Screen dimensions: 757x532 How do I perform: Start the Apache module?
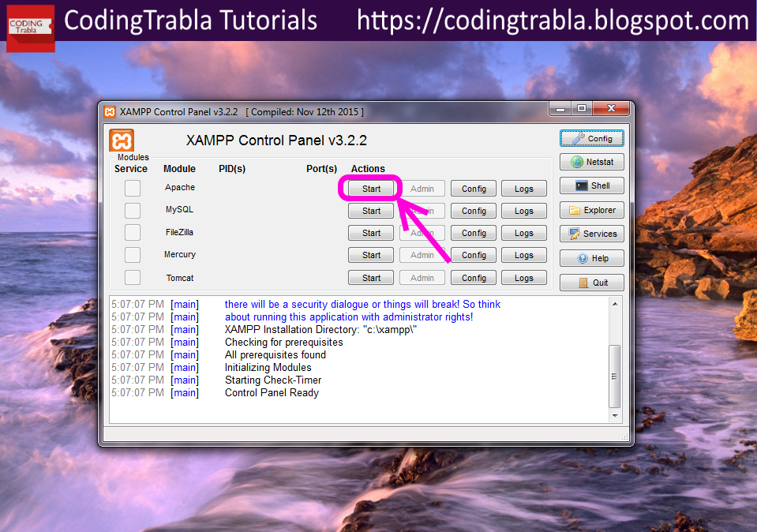coord(371,189)
